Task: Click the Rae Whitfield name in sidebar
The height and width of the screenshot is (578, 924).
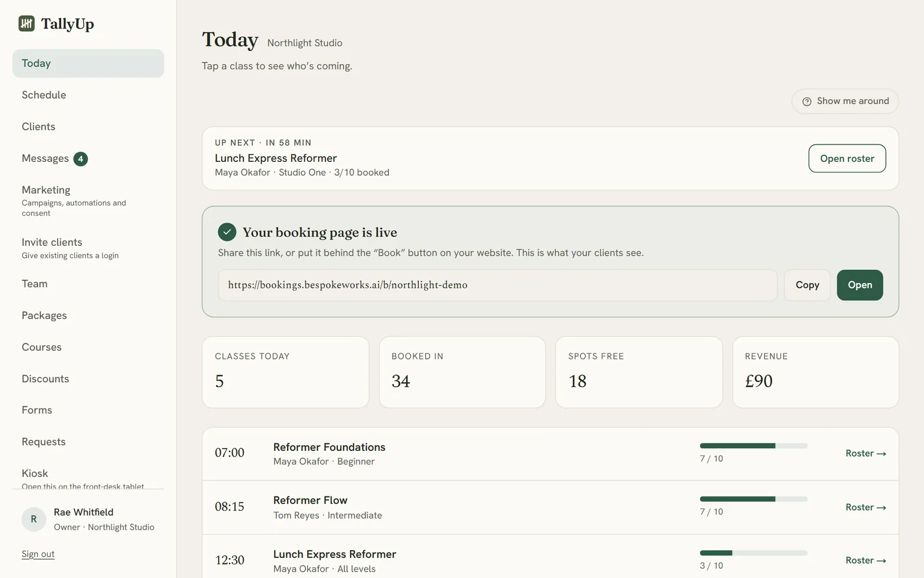Action: point(84,512)
